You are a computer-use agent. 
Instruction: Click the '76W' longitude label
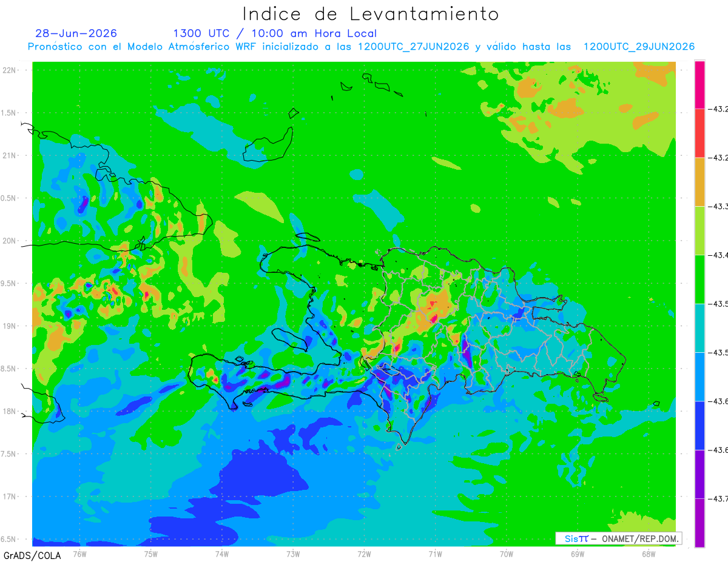[x=79, y=554]
